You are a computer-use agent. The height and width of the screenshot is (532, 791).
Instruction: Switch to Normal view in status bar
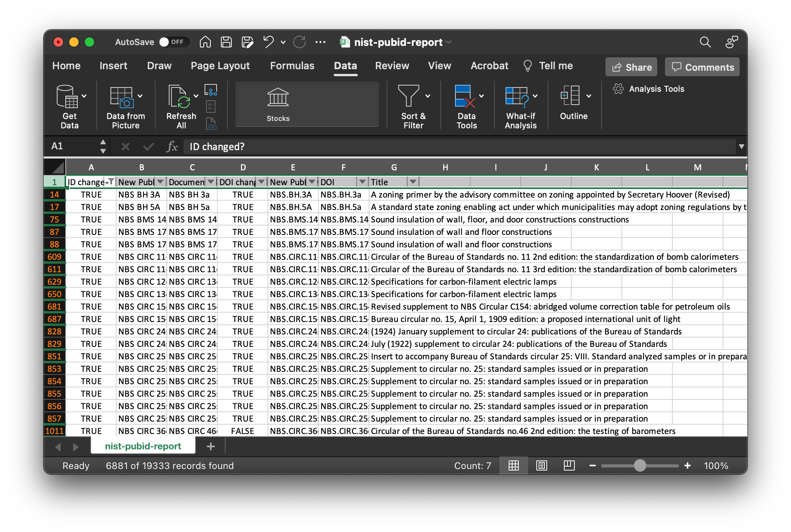pos(514,465)
